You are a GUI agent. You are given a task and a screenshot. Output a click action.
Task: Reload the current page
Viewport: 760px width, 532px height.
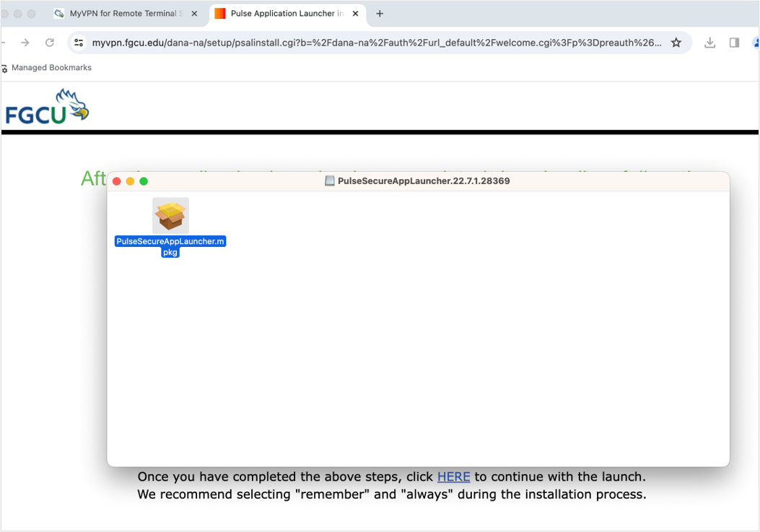pos(50,43)
